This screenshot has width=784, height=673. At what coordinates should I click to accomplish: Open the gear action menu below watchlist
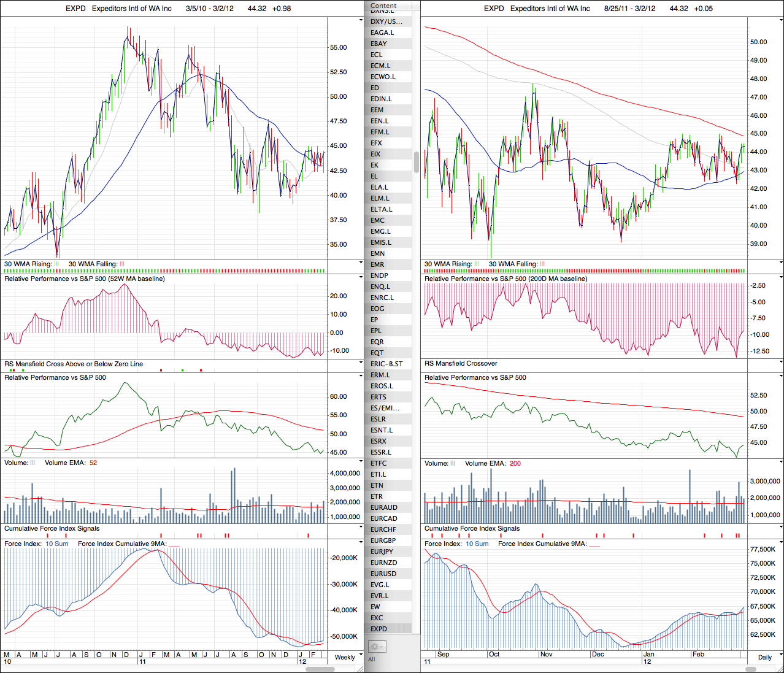click(x=376, y=647)
